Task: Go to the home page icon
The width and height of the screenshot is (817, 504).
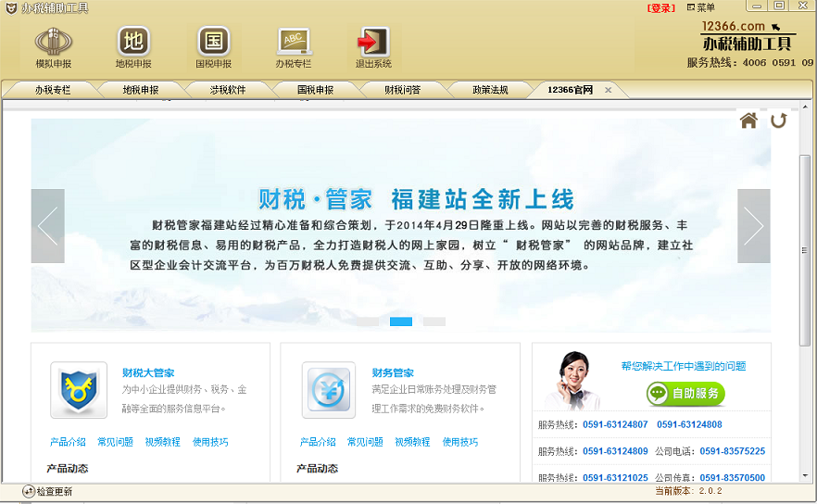Action: (748, 120)
